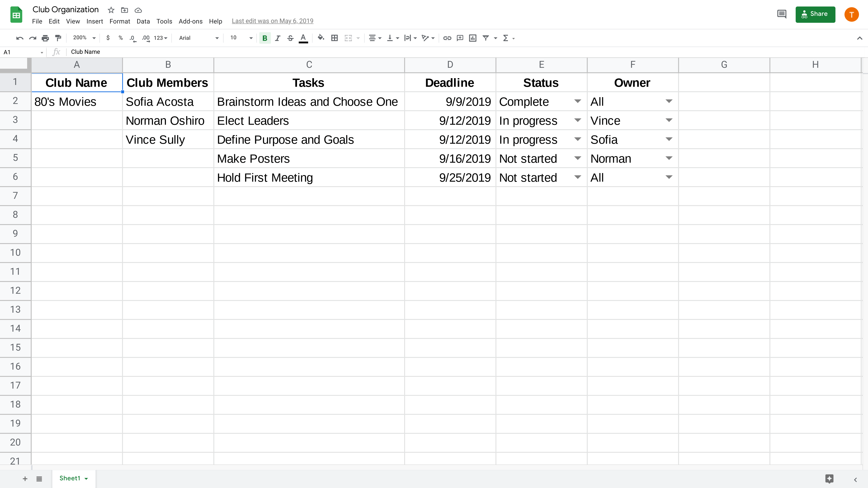This screenshot has height=488, width=868.
Task: Open filter views dropdown arrow
Action: pos(496,38)
